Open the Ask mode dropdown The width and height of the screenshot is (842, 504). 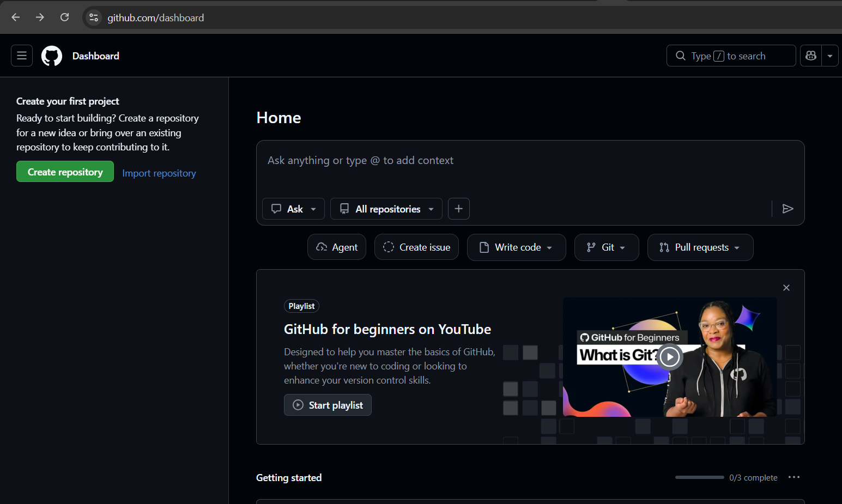(x=293, y=209)
